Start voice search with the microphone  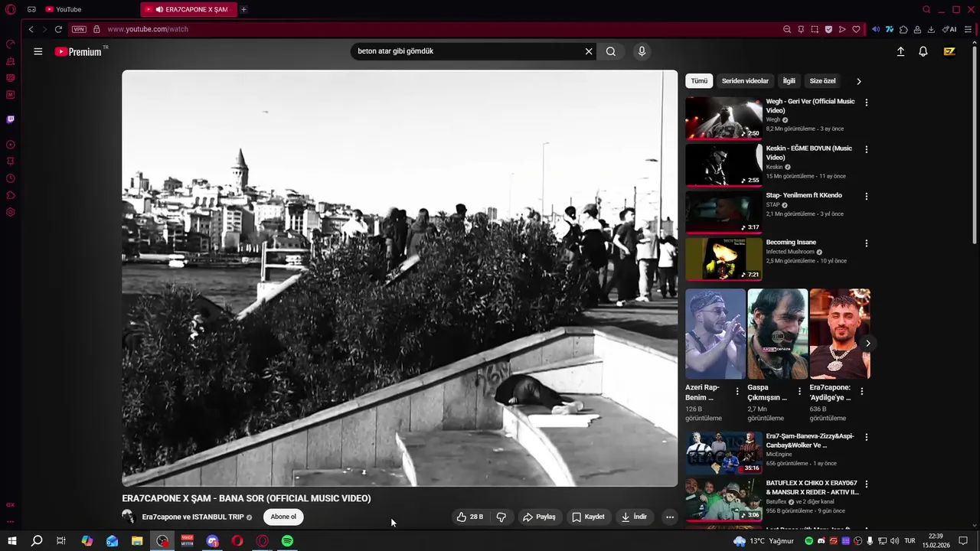click(x=642, y=51)
